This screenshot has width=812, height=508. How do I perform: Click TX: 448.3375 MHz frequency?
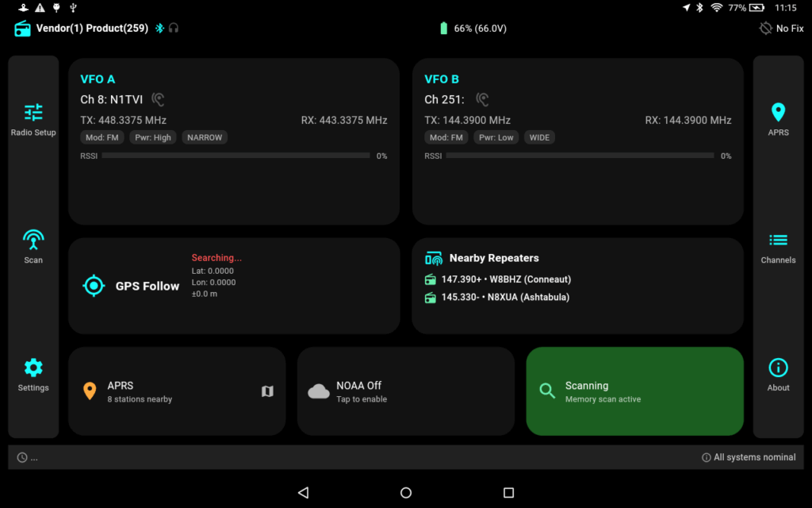(x=123, y=121)
